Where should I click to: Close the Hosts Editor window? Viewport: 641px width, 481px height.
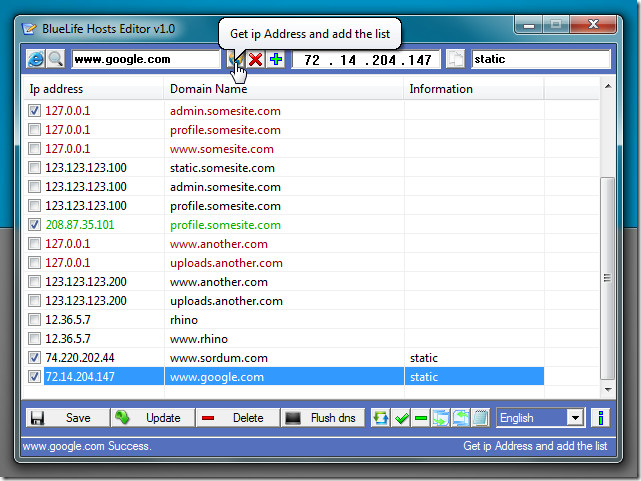tap(593, 25)
